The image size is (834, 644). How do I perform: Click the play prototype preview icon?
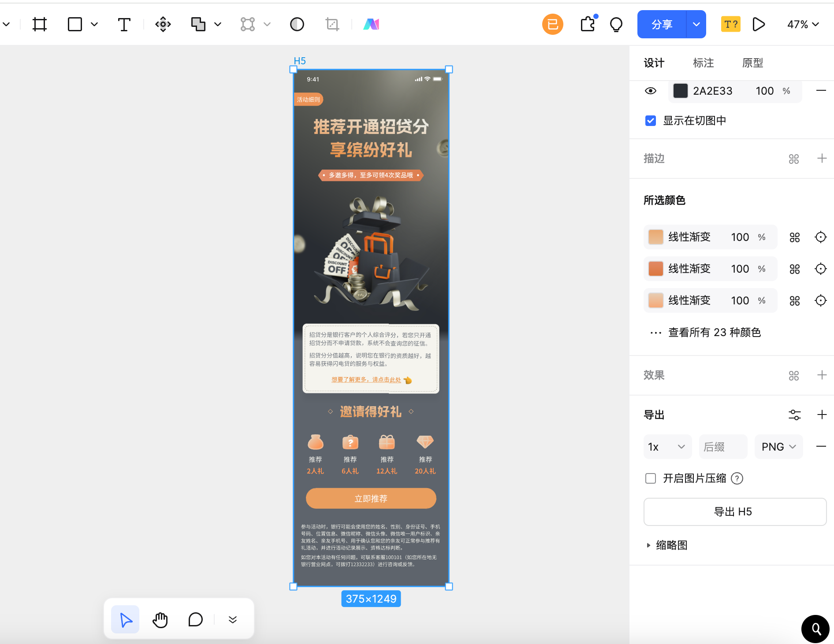759,24
